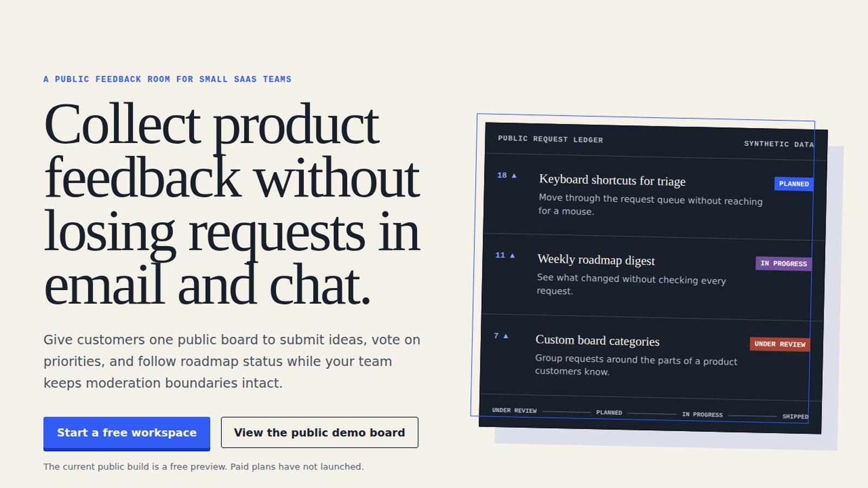Click the PUBLIC REQUEST LEDGER heading

550,139
